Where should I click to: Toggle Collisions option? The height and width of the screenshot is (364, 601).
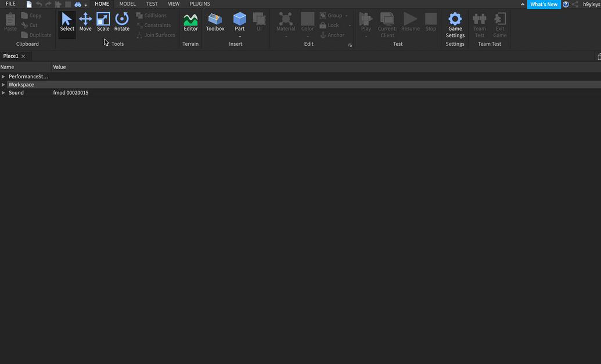pyautogui.click(x=151, y=15)
